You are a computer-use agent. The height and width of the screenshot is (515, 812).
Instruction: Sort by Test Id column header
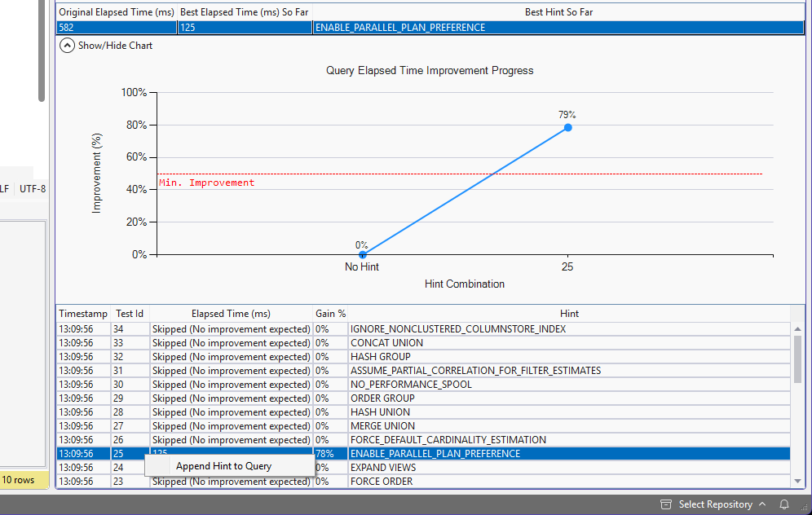coord(130,314)
